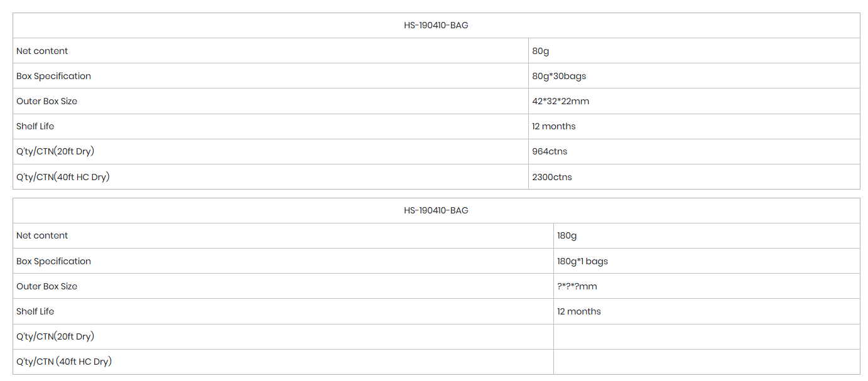Click the first table's HS-190410-BAG header
This screenshot has width=868, height=381.
click(436, 26)
